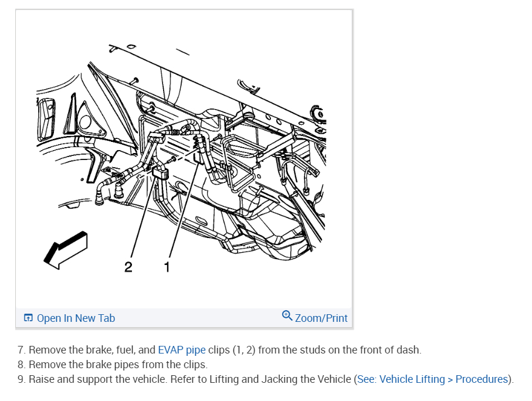Select the step 7 instruction text
The width and height of the screenshot is (532, 401).
[x=219, y=350]
